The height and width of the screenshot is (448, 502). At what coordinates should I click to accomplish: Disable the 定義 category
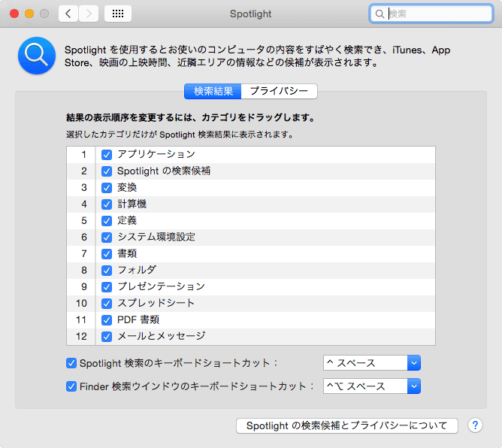(107, 221)
